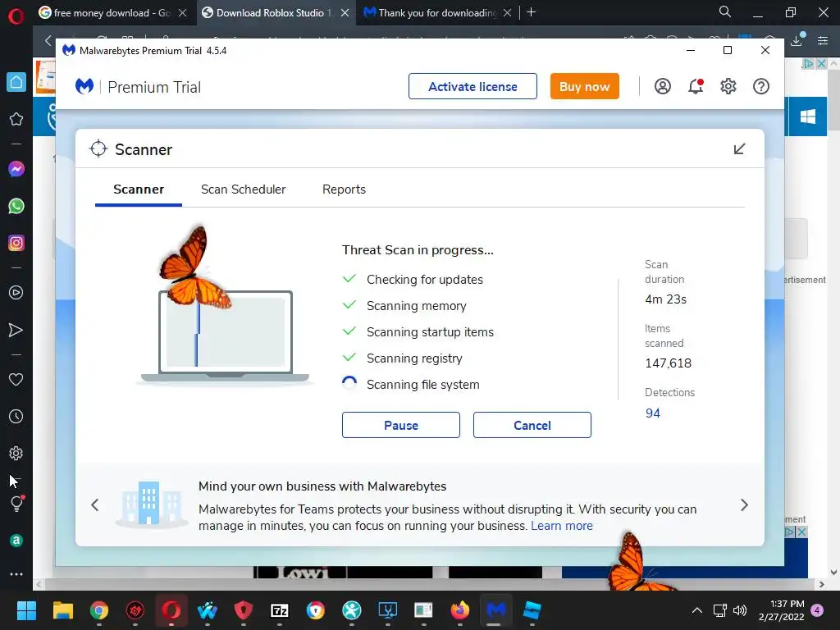Go back using the Opera back arrow

pyautogui.click(x=48, y=40)
